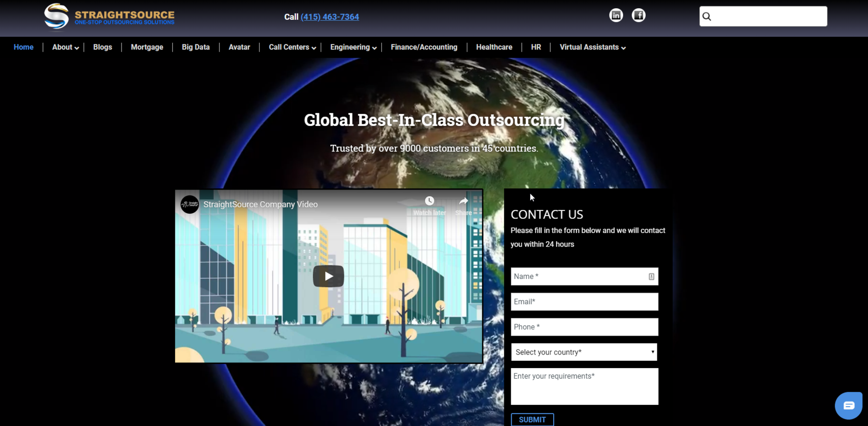This screenshot has width=868, height=426.
Task: Click into the Email field
Action: pos(584,302)
